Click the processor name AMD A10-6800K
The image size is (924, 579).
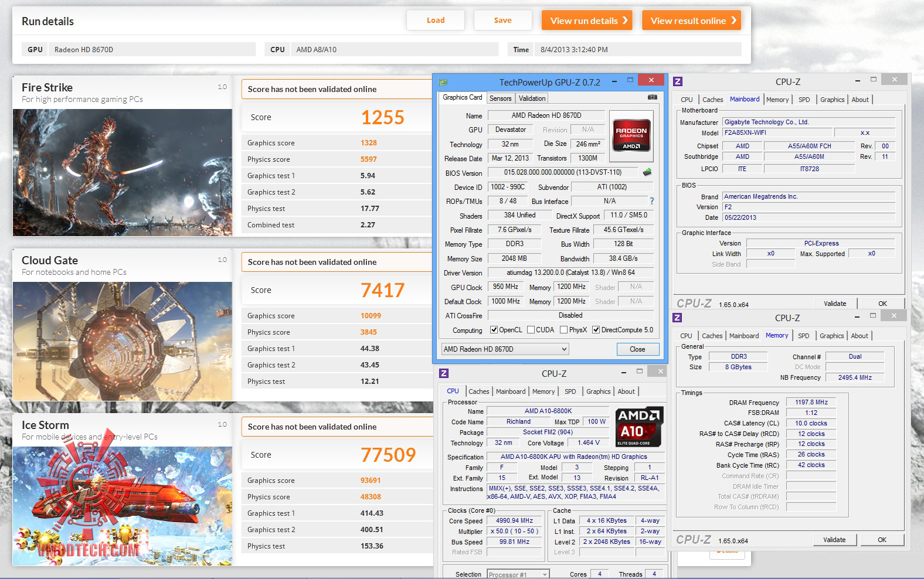click(x=548, y=411)
